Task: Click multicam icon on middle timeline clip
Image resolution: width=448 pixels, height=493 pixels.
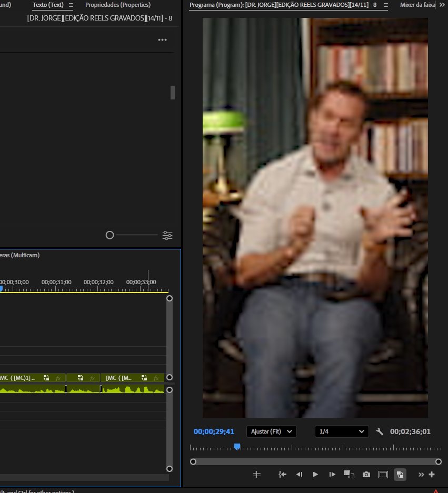Action: (x=81, y=378)
